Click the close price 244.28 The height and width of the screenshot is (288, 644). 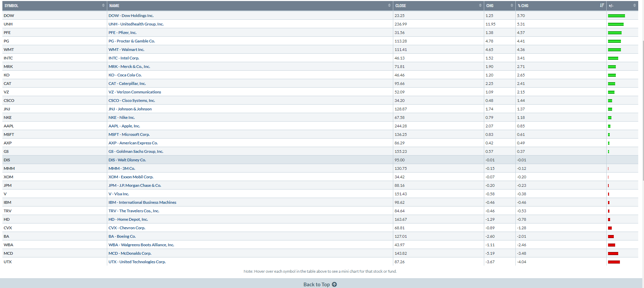401,126
